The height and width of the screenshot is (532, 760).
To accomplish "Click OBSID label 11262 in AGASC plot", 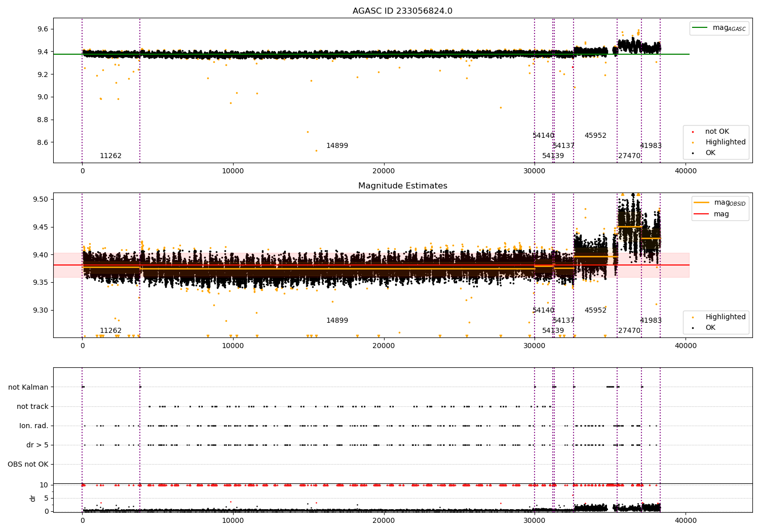I will coord(110,156).
